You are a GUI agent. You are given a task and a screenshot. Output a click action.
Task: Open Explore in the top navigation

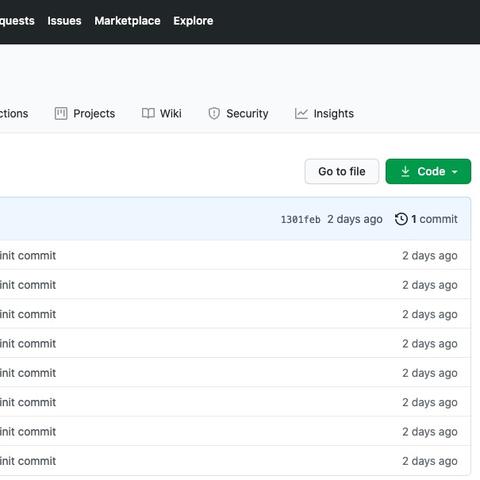click(x=193, y=21)
